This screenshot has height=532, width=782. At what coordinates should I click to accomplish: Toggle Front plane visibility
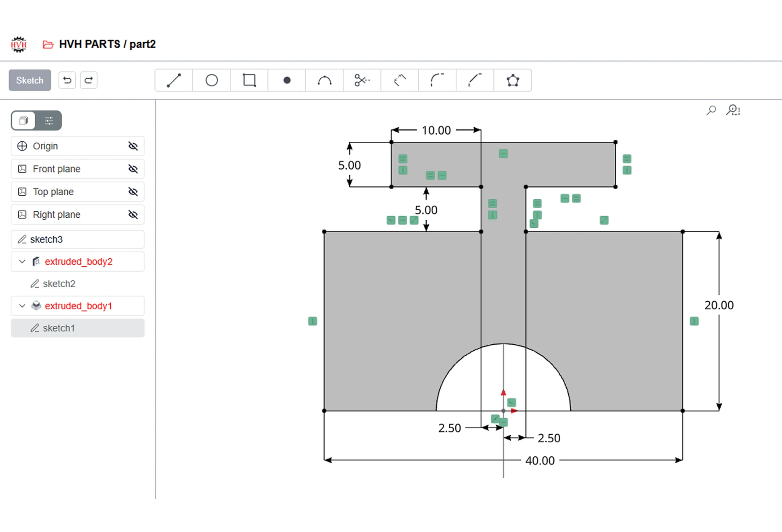[133, 169]
